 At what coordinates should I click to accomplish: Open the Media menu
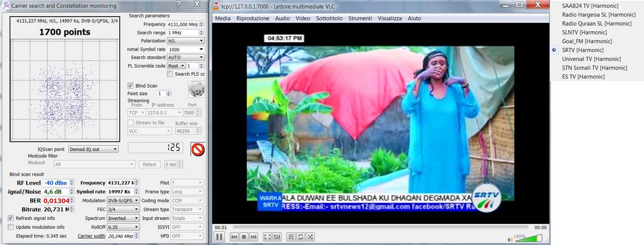coord(222,18)
